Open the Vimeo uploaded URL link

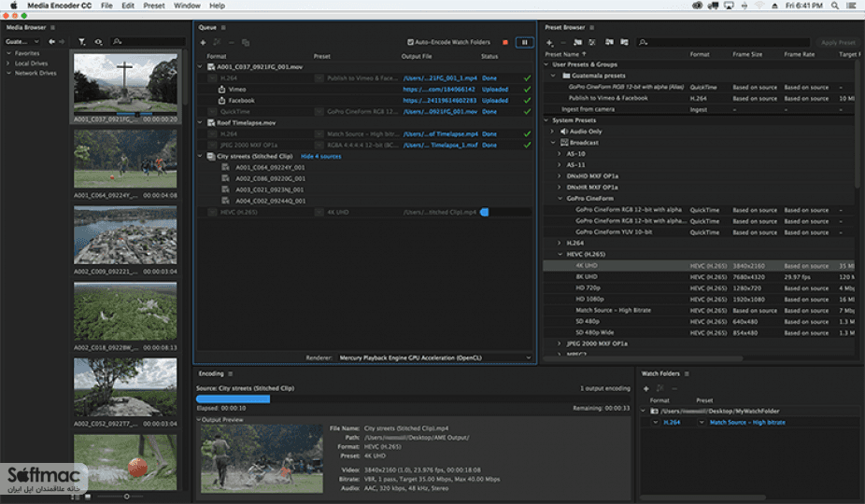439,90
